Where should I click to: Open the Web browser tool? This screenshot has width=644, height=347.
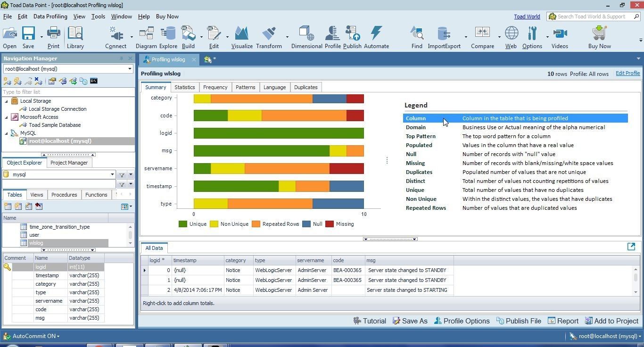(511, 37)
